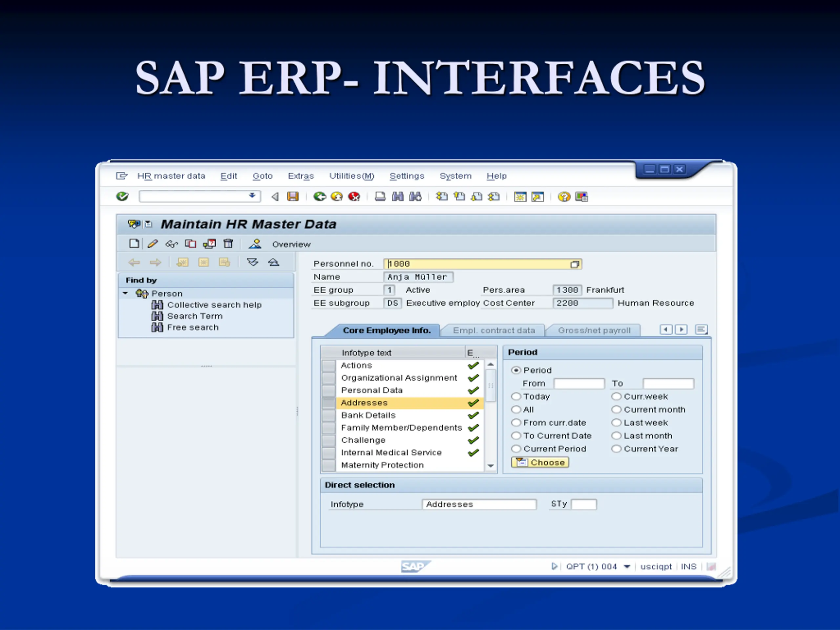
Task: Click the tab scroll right arrow
Action: click(x=681, y=329)
